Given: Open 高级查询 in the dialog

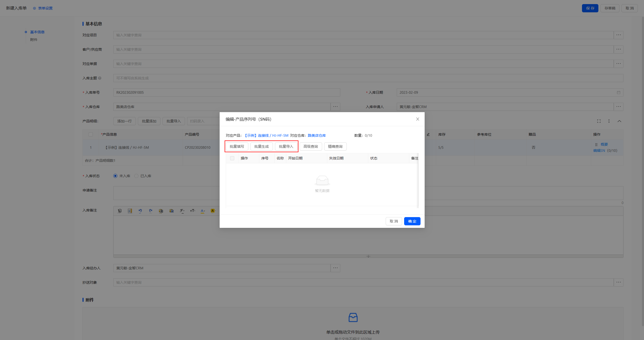Looking at the screenshot, I should [x=311, y=146].
